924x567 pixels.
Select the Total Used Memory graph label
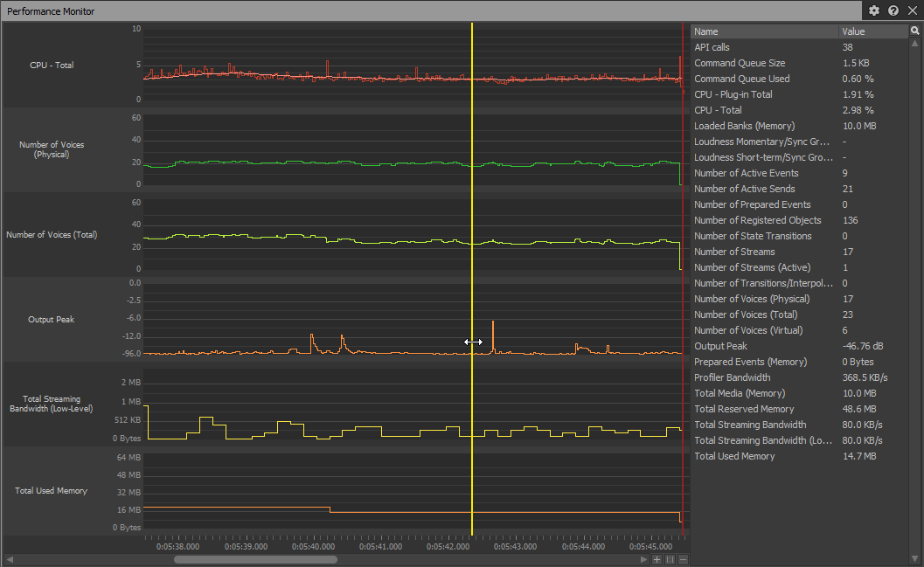52,491
